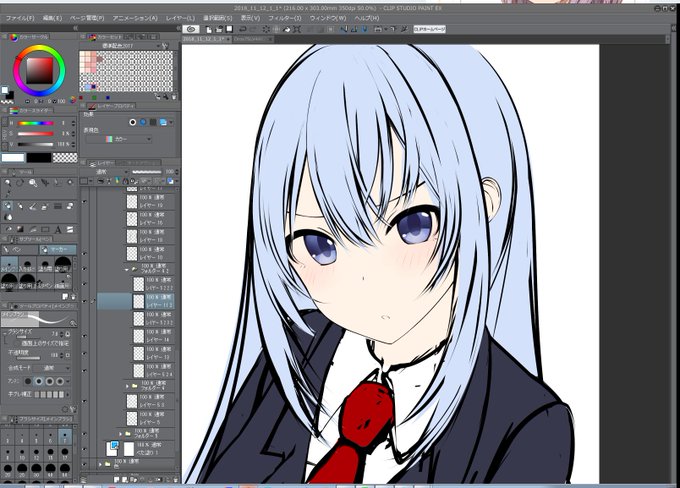
Task: Open the ファイル(F) menu
Action: pos(20,18)
